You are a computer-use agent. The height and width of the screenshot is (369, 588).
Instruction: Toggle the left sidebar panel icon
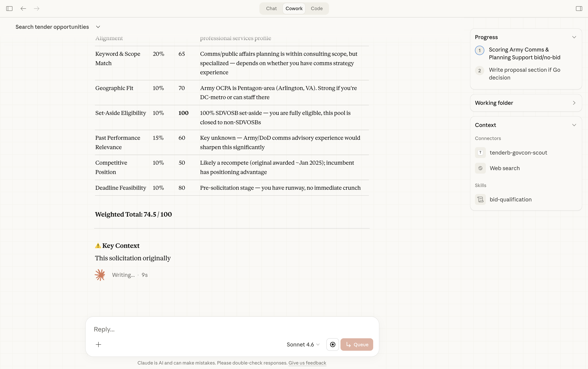[x=9, y=9]
